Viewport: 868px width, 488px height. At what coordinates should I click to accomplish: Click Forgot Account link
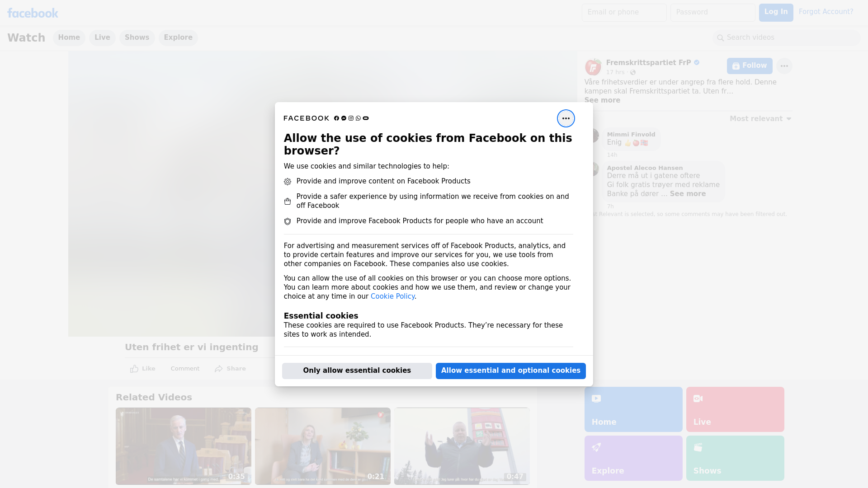point(826,12)
